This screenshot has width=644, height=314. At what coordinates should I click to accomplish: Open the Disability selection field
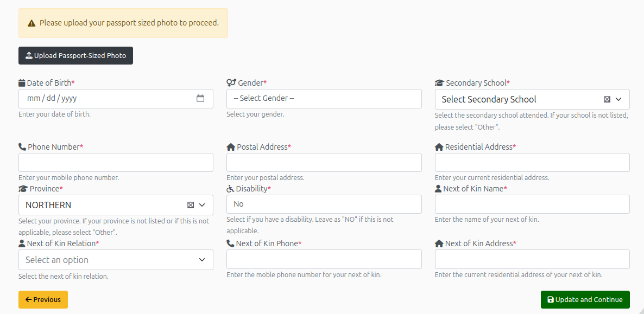(324, 204)
